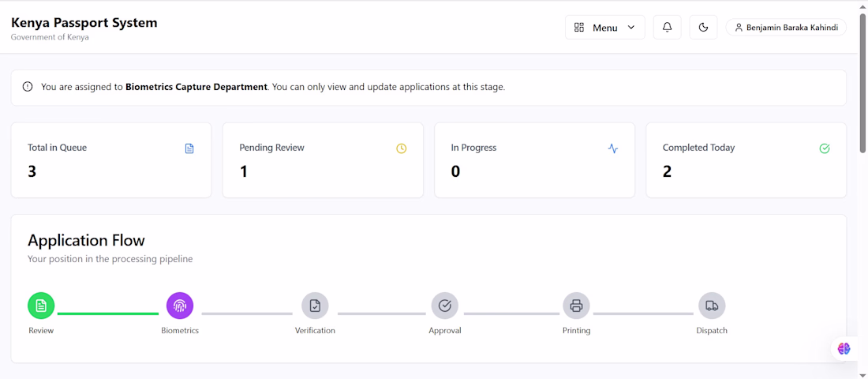Toggle dark mode with moon icon

(x=703, y=28)
